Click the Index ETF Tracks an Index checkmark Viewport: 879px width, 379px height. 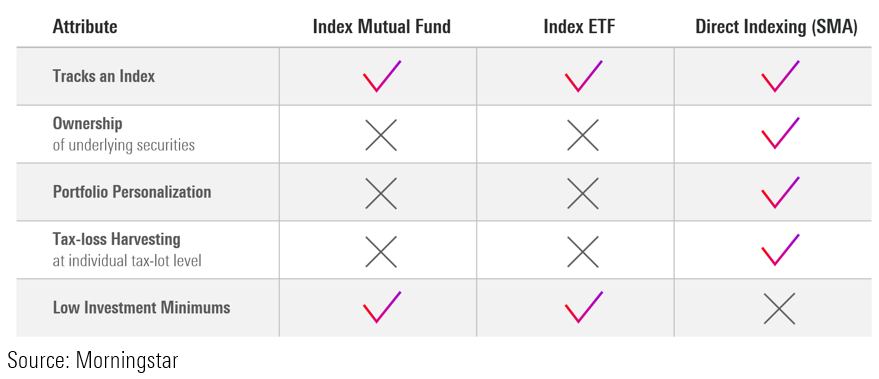point(584,76)
